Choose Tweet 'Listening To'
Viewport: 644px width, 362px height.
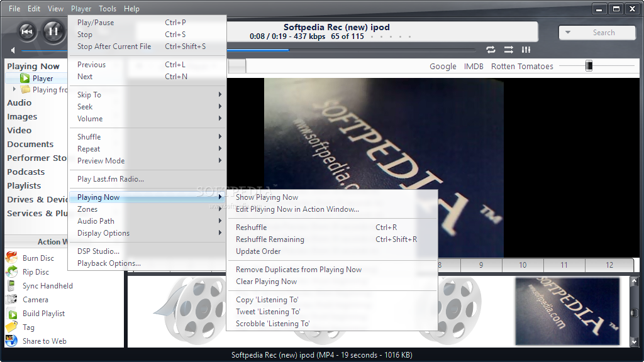tap(332, 312)
